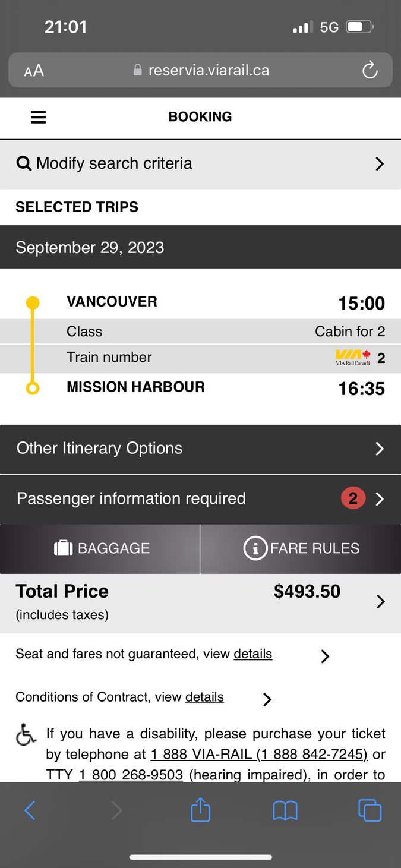Tap the Safari share icon
Screen dimensions: 401x868
coord(200,810)
